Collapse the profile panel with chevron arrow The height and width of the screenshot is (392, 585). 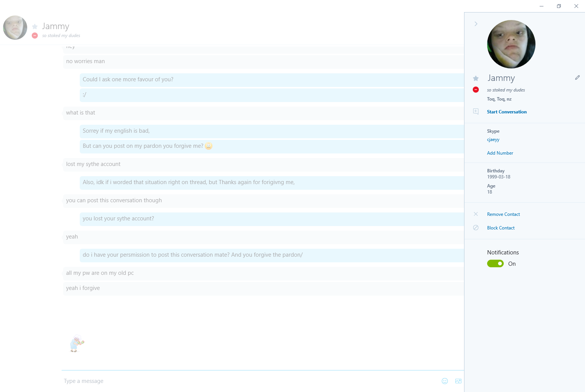click(476, 24)
